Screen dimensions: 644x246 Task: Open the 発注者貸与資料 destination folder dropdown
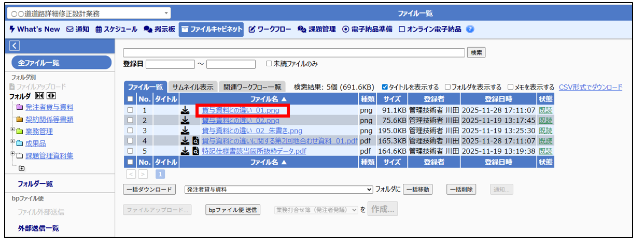pos(278,190)
